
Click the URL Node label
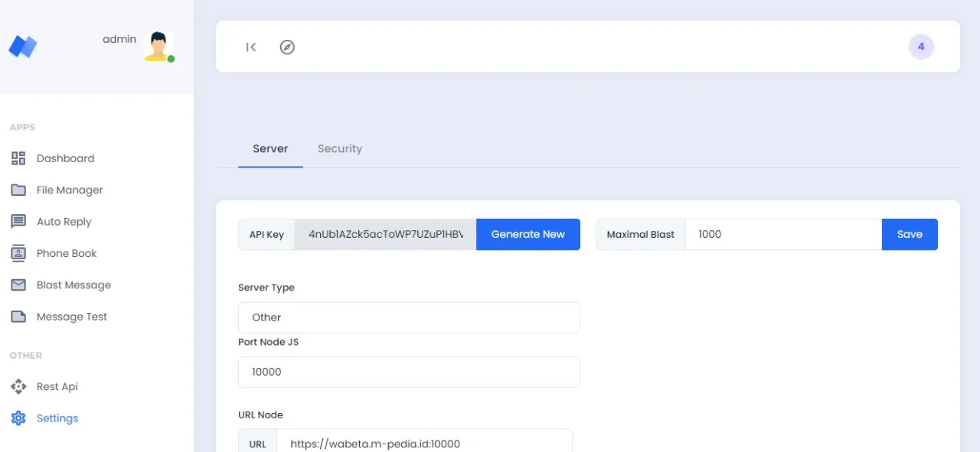coord(260,415)
